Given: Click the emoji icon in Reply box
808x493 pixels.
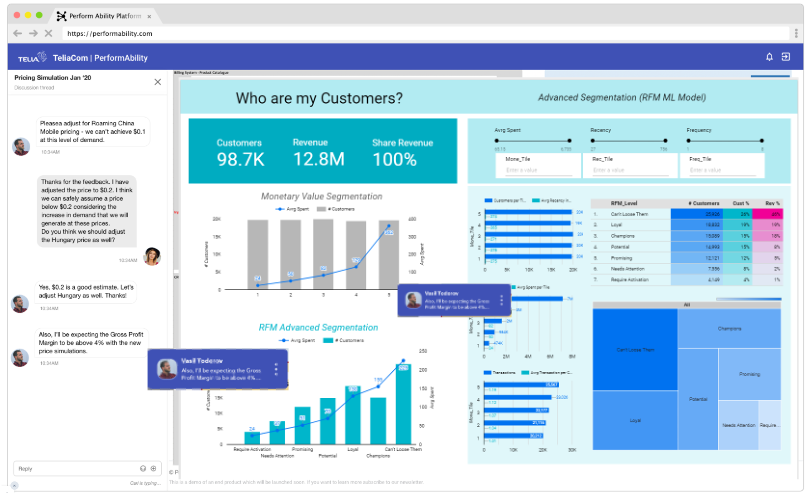Looking at the screenshot, I should [x=142, y=468].
